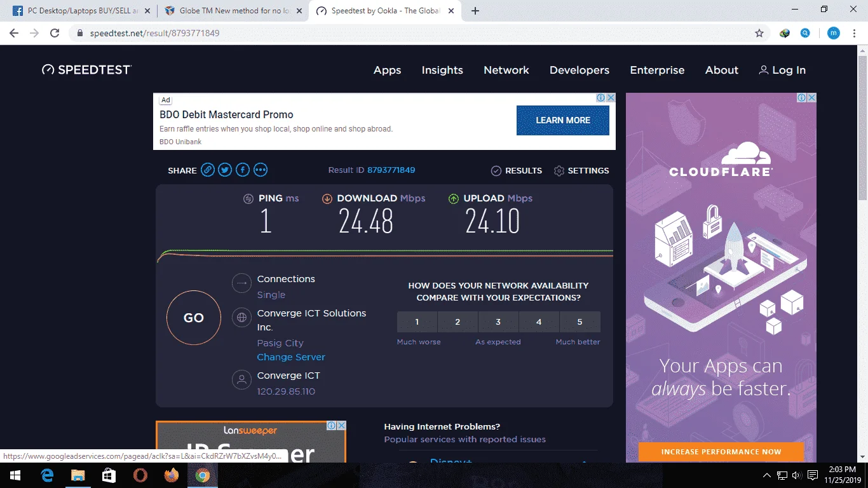Click the user icon beside Log In

[764, 70]
